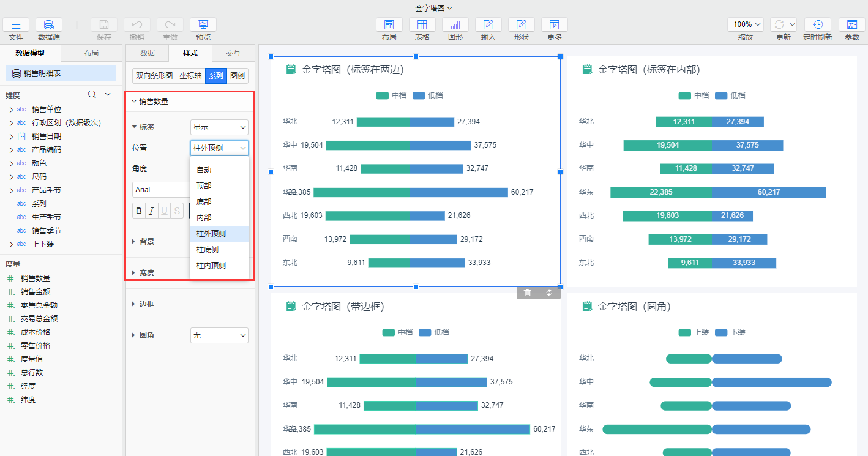Open the 定时刷新 timed refresh icon
Image resolution: width=868 pixels, height=456 pixels.
click(x=818, y=24)
